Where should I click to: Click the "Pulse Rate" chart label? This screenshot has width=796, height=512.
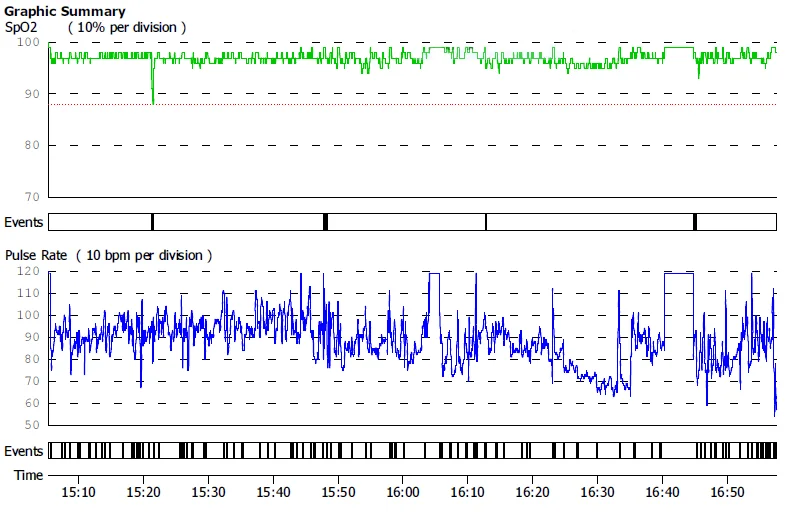pyautogui.click(x=36, y=255)
